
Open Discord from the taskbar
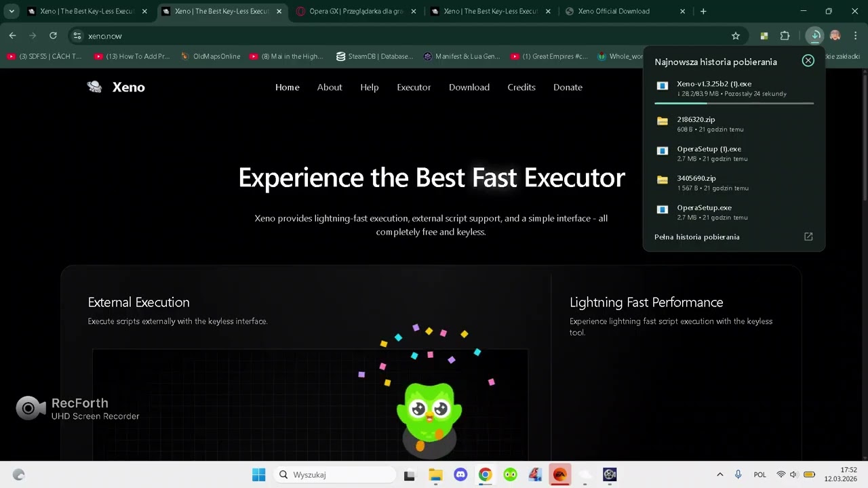coord(460,475)
